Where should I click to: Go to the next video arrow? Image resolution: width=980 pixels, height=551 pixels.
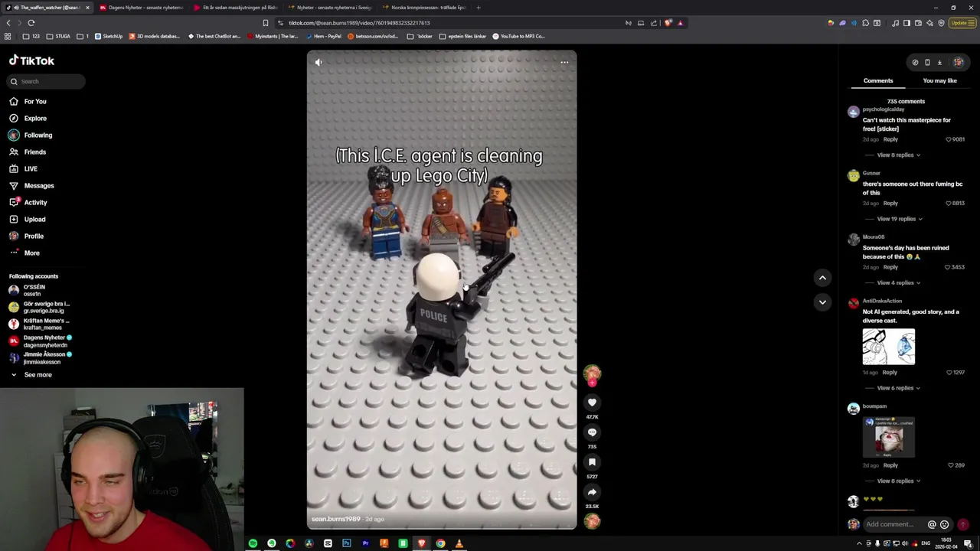point(822,302)
